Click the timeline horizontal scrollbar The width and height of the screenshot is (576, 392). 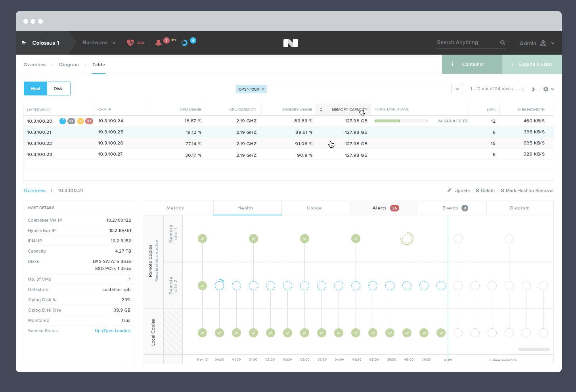click(534, 349)
